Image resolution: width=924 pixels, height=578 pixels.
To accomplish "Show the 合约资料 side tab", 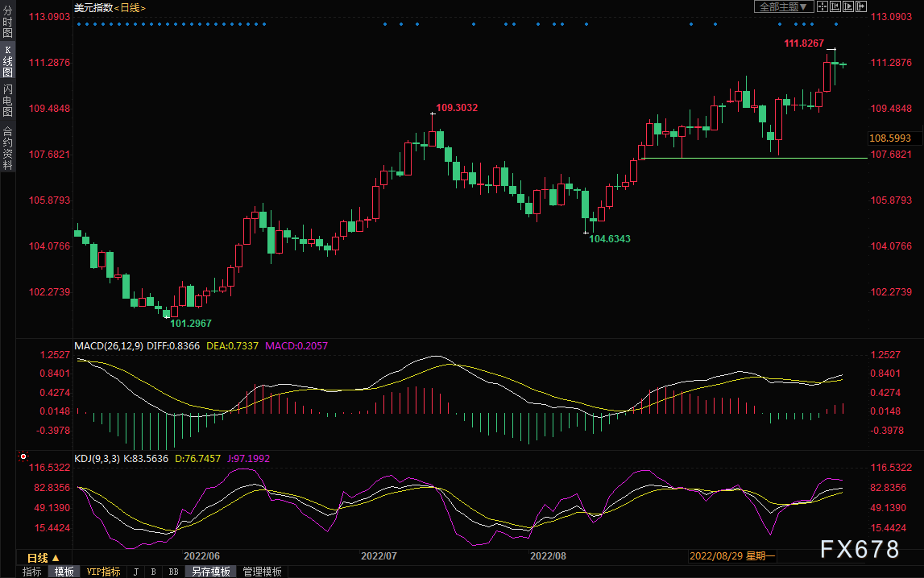I will pyautogui.click(x=8, y=148).
